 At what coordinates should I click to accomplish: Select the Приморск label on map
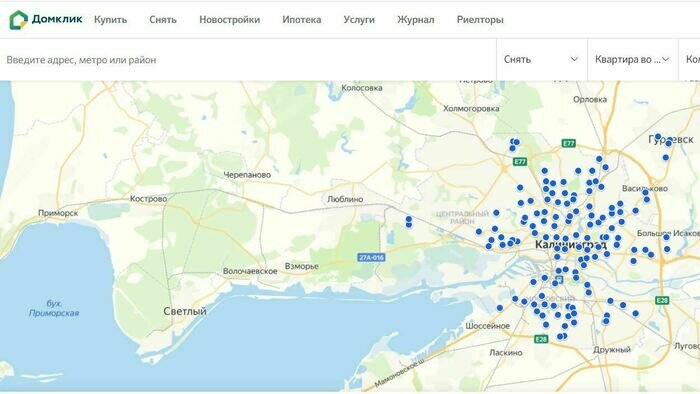[58, 213]
